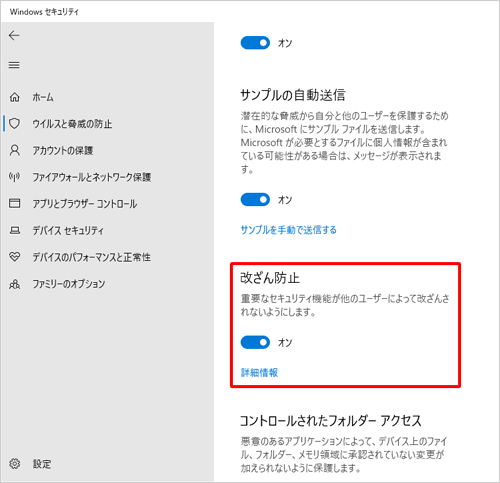Click 詳細情報 link under tamper protection
Image resolution: width=500 pixels, height=483 pixels.
[259, 372]
